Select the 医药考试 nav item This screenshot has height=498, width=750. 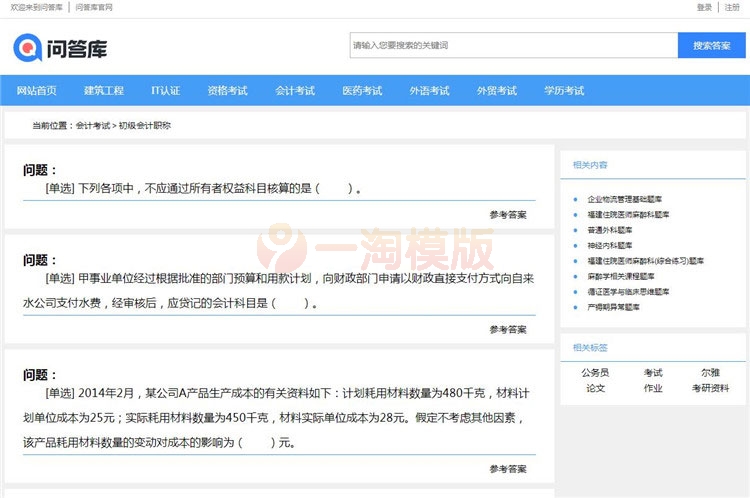[362, 91]
